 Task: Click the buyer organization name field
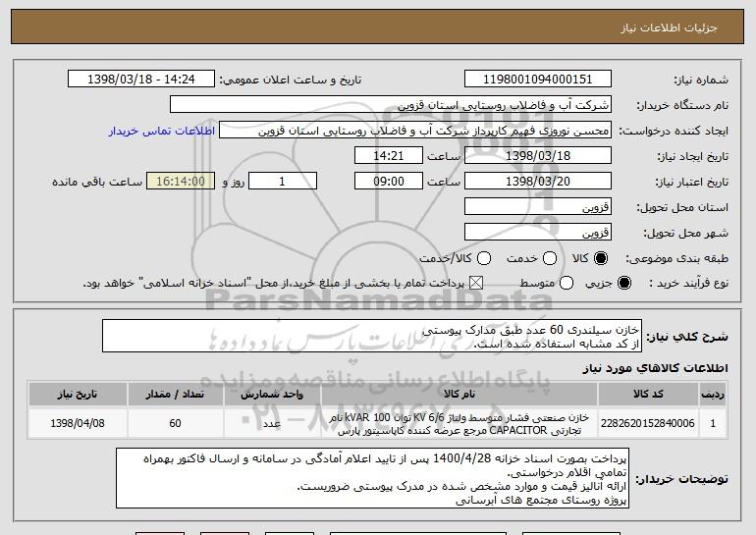391,105
